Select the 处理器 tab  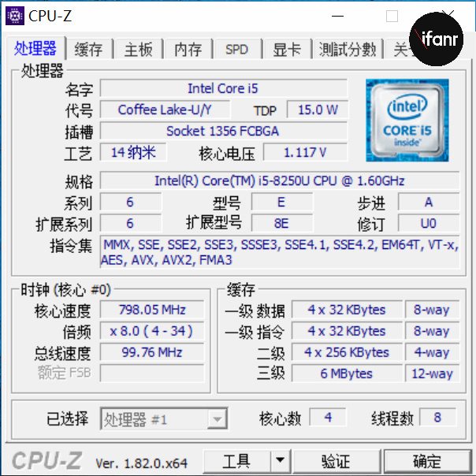[35, 48]
